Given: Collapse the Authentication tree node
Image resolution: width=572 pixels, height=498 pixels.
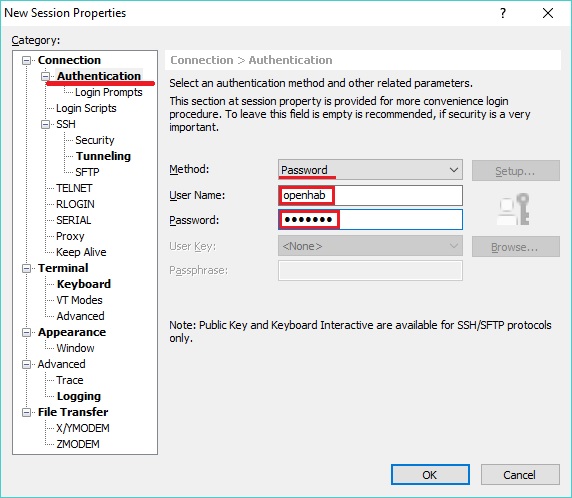Looking at the screenshot, I should 45,76.
